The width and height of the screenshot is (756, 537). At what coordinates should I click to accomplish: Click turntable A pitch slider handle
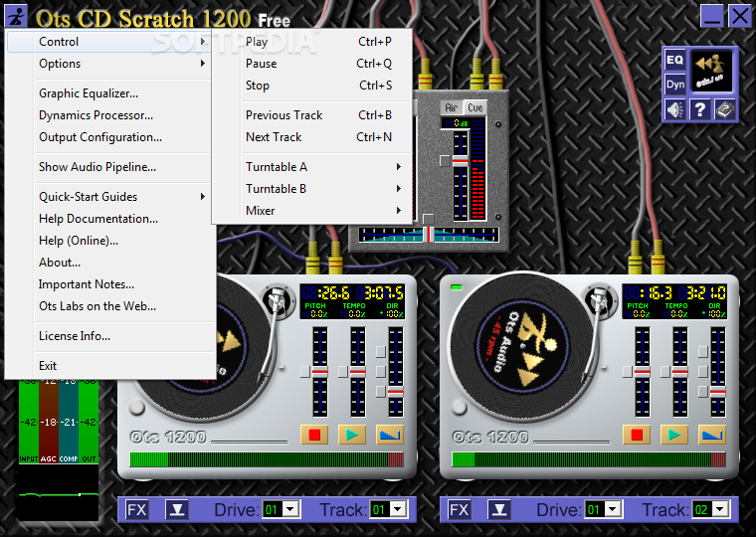point(320,373)
